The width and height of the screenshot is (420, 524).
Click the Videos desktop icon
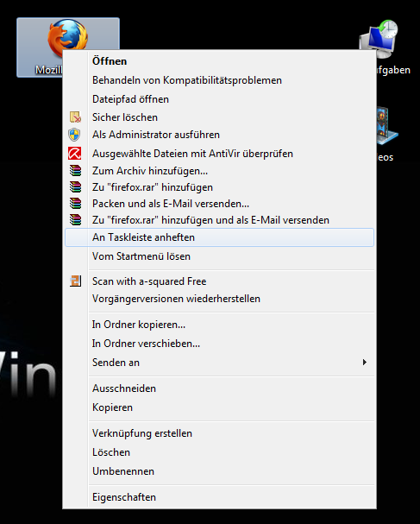pos(387,125)
